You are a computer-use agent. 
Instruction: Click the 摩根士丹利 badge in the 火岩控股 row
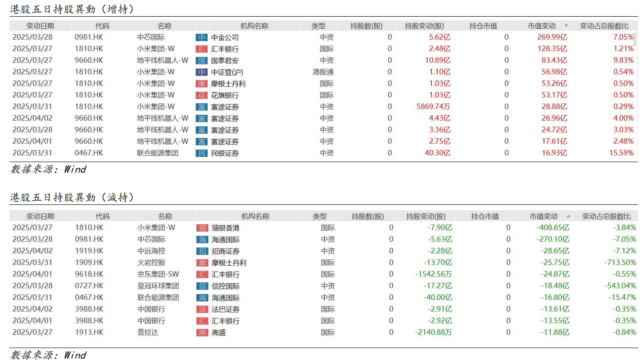(203, 262)
